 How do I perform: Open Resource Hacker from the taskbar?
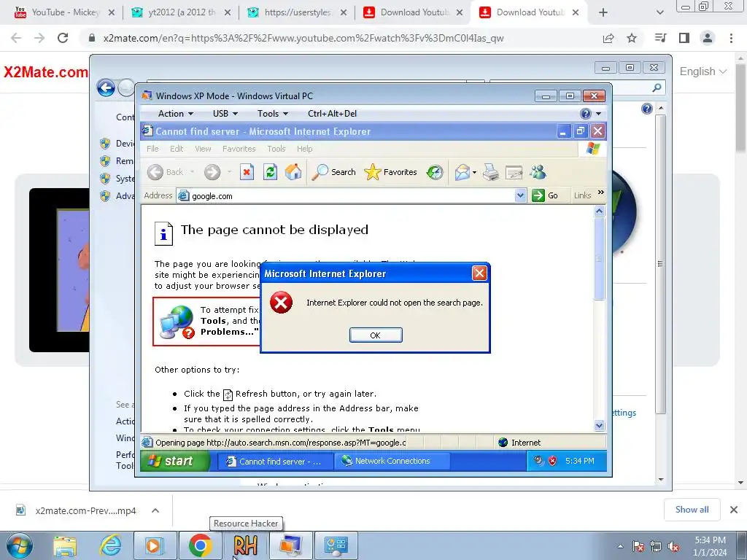(x=245, y=545)
